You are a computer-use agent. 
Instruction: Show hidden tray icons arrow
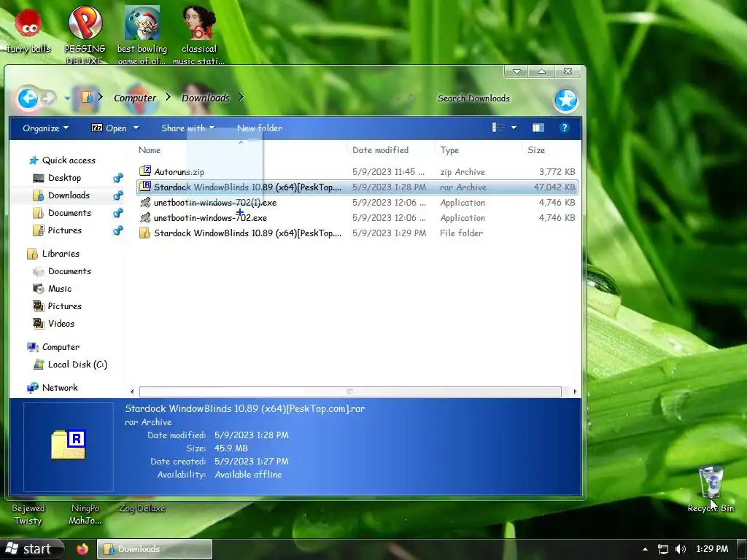645,549
